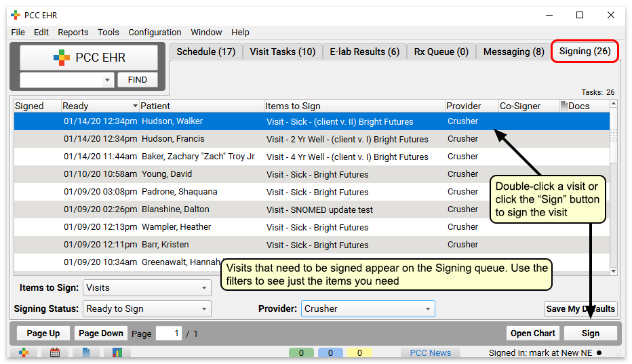Click the Sign button

point(591,333)
